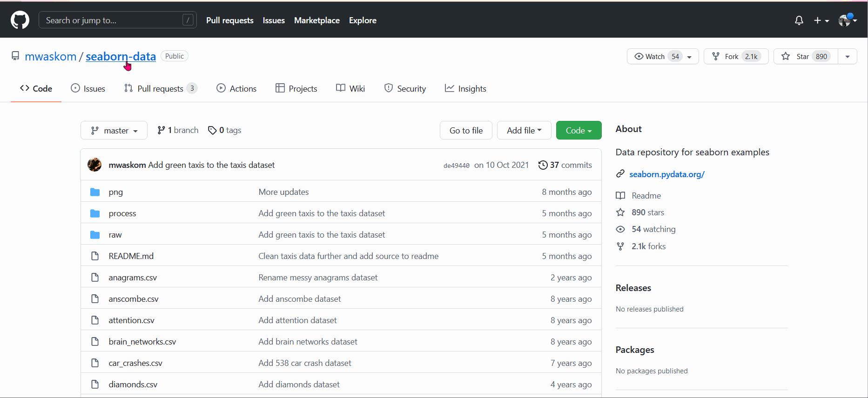This screenshot has width=868, height=398.
Task: Open car_crashes.csv file
Action: pyautogui.click(x=135, y=363)
